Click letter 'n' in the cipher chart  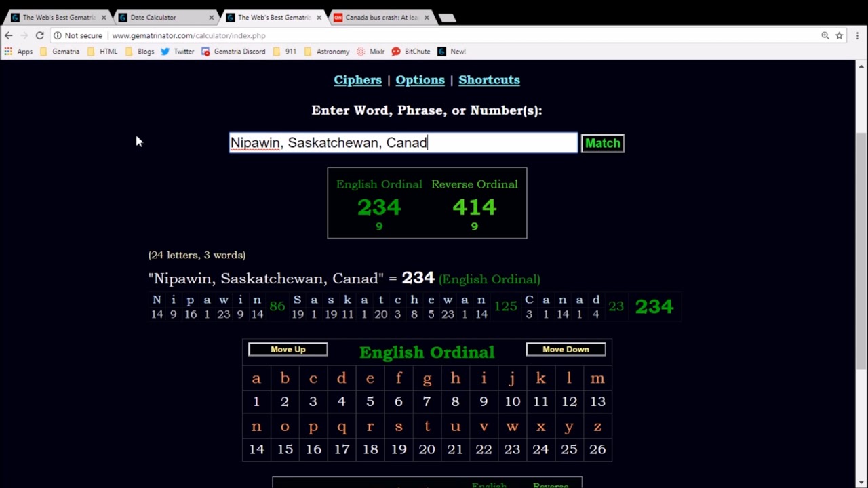pyautogui.click(x=256, y=426)
